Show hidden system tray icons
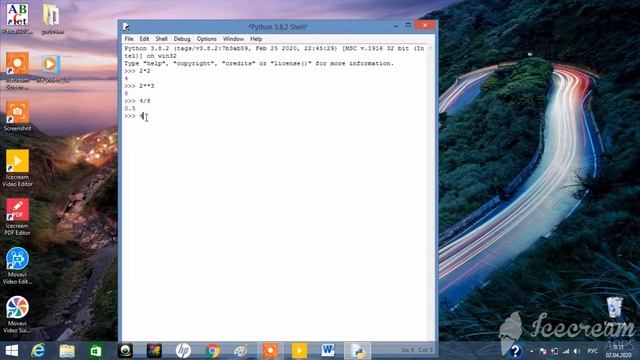640x360 pixels. click(531, 351)
